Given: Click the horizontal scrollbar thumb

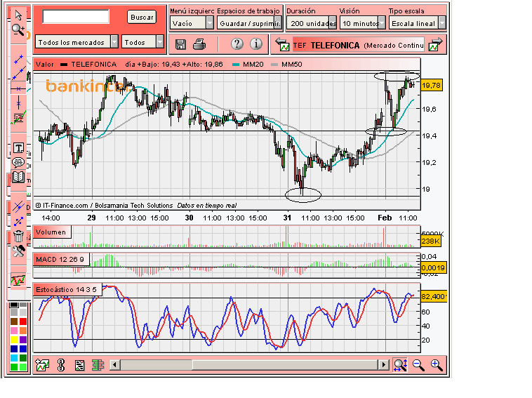Looking at the screenshot, I should [285, 365].
